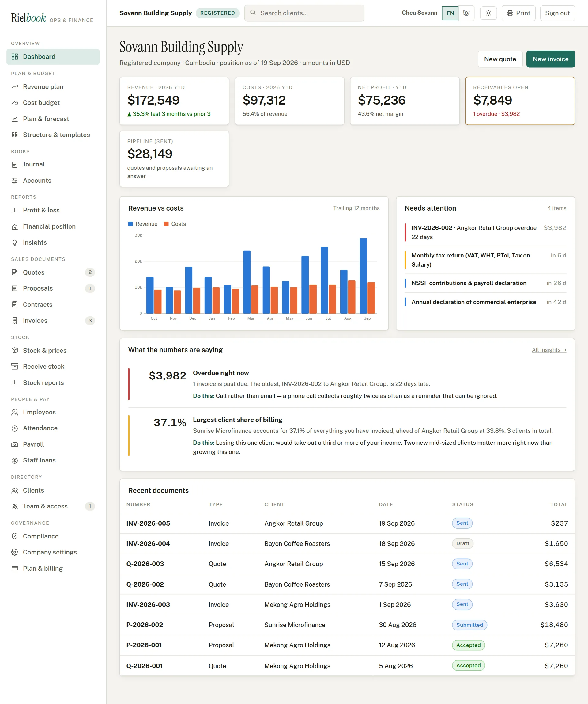Screen dimensions: 588x704
Task: Open Profit & loss bar icon
Action: (x=14, y=210)
